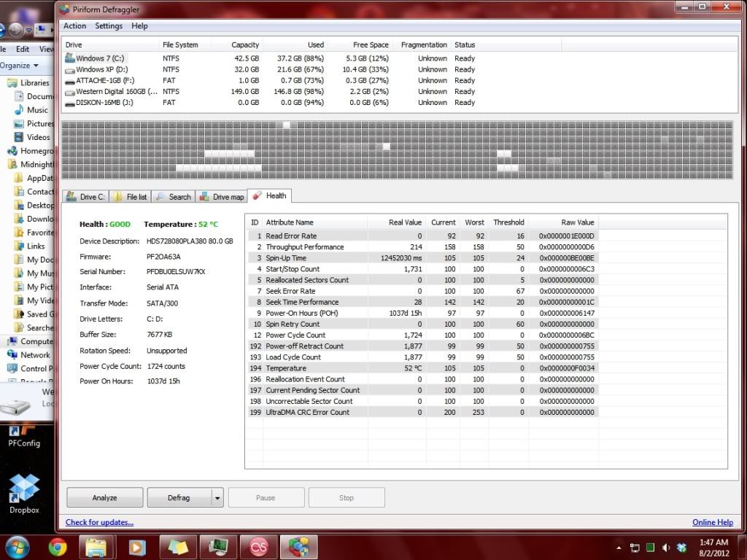Click the Defraggler taskbar icon
The height and width of the screenshot is (560, 747).
tap(298, 547)
